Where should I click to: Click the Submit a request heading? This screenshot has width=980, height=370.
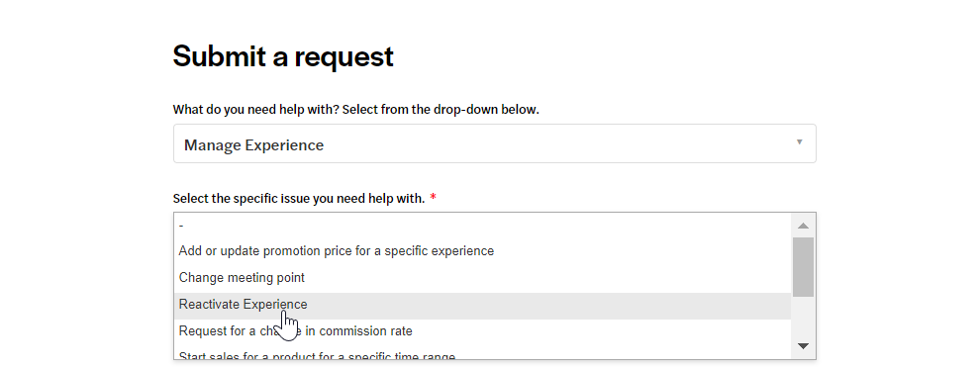click(x=283, y=56)
